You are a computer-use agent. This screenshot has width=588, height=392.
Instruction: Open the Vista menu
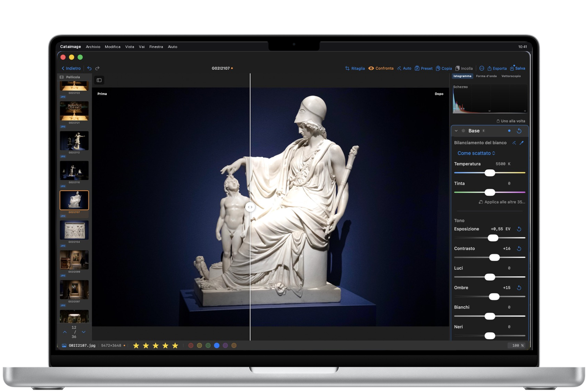pos(129,47)
